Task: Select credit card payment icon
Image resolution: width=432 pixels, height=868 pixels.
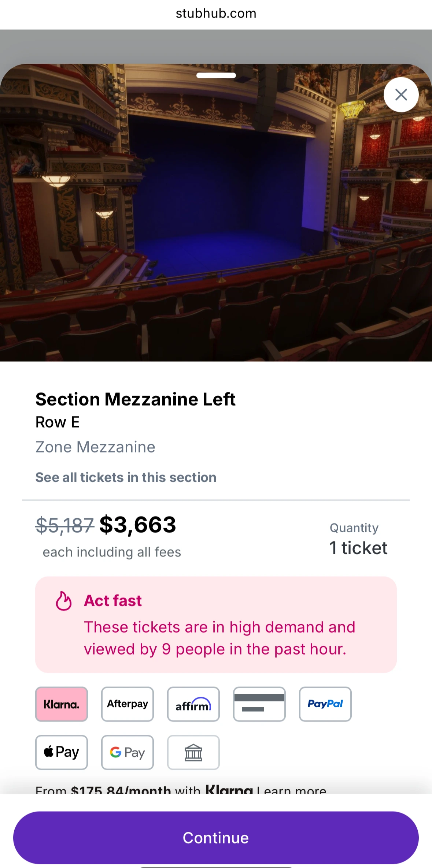Action: tap(259, 704)
